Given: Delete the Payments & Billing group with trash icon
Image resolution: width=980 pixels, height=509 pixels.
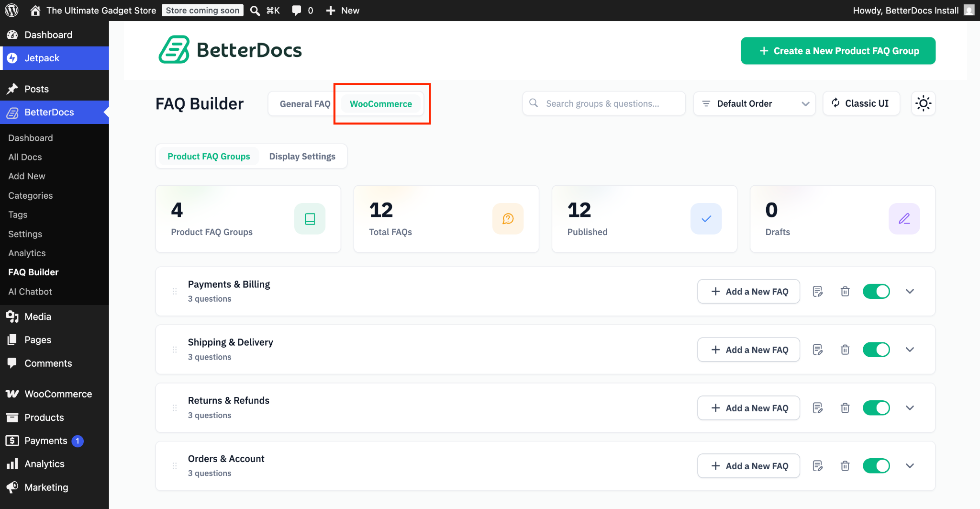Looking at the screenshot, I should pos(845,291).
